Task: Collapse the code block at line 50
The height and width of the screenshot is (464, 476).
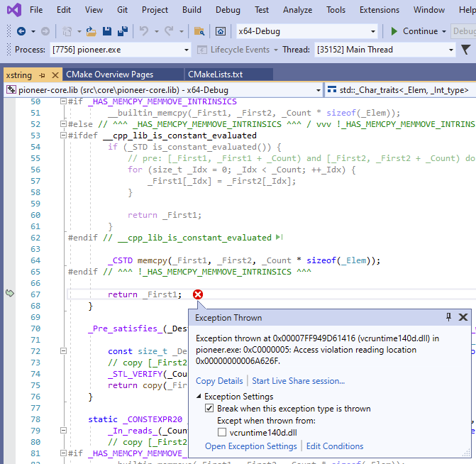Action: (x=63, y=101)
